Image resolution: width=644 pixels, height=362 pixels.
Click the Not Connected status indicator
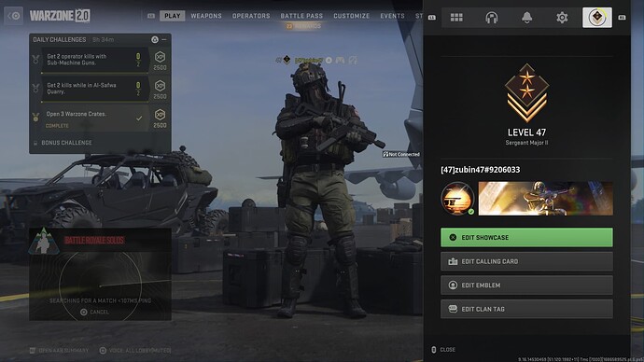[401, 154]
